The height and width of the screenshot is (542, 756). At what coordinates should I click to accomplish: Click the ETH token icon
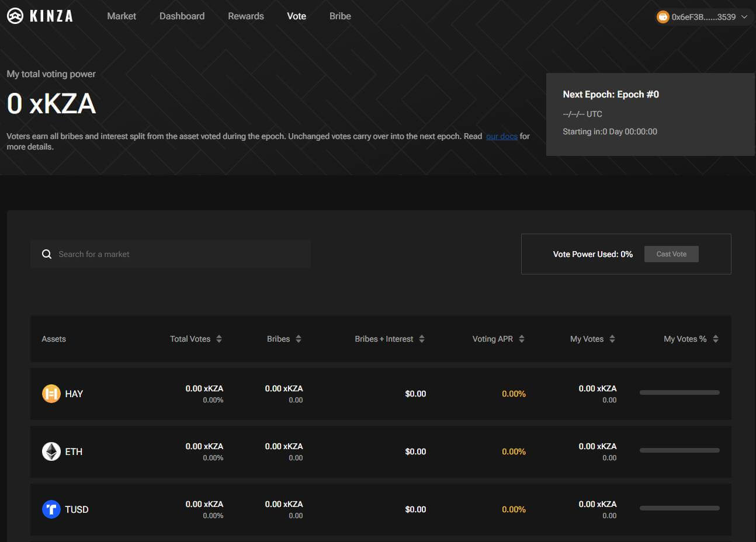(x=51, y=451)
